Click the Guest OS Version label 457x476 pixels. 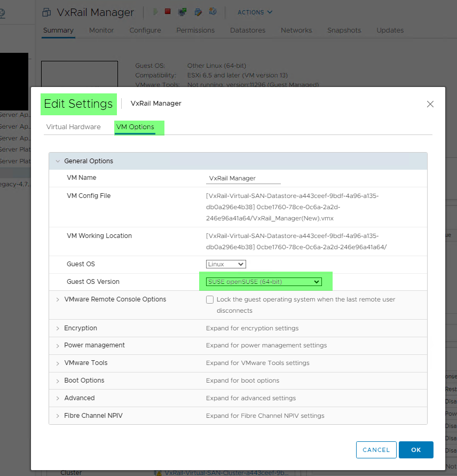[x=93, y=282]
